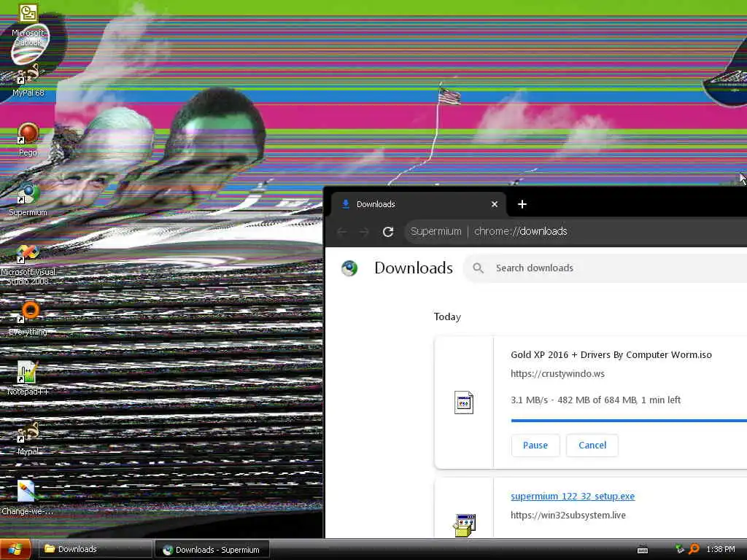Click the 1:38 PM clock
Viewport: 747px width, 560px height.
(720, 550)
